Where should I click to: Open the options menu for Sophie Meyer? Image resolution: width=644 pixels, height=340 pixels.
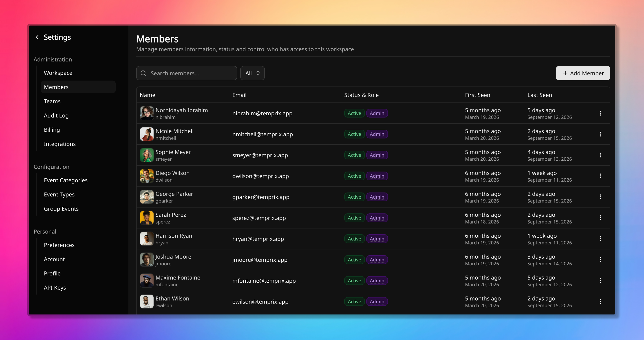pos(600,155)
